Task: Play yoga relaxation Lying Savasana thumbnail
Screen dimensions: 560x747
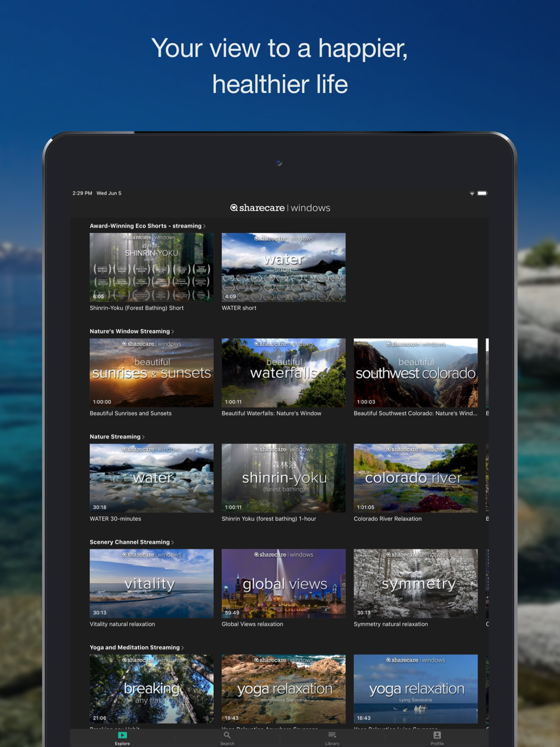Action: pos(416,689)
